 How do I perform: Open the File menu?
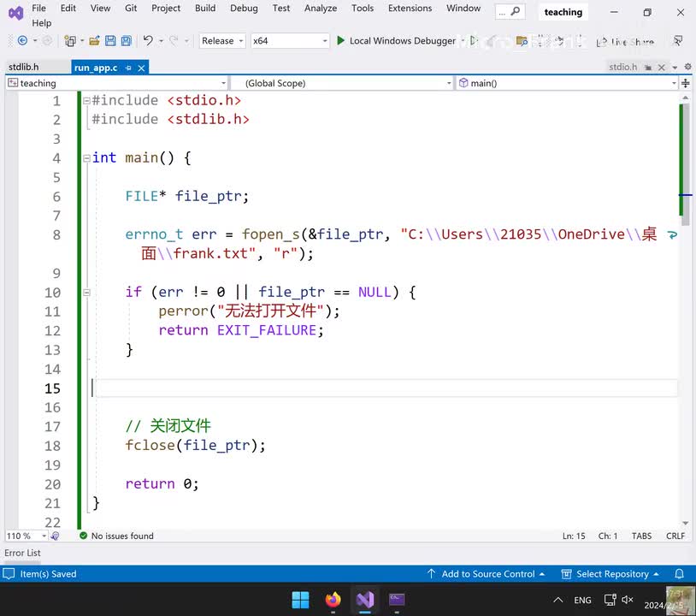click(x=38, y=8)
